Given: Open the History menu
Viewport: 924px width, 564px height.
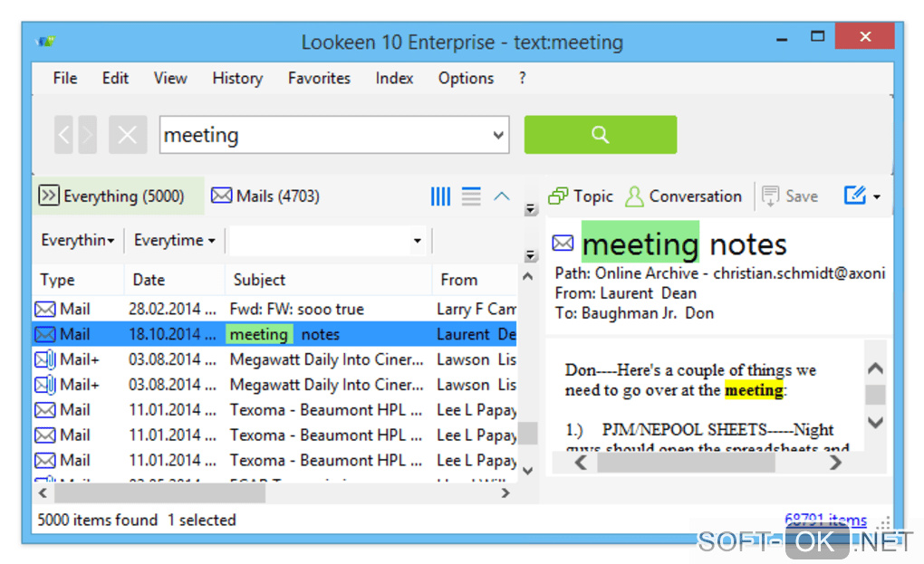Looking at the screenshot, I should (237, 78).
